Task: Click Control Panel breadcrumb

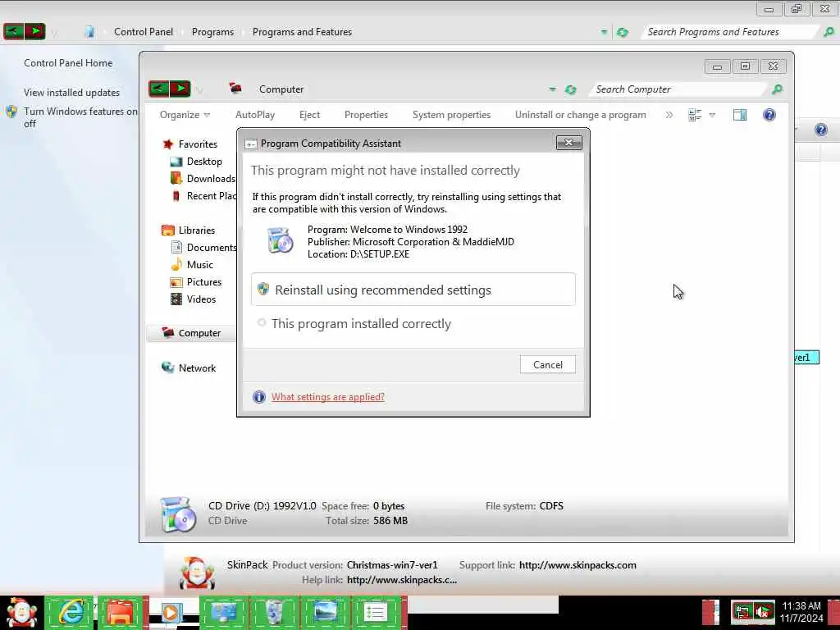Action: tap(144, 32)
